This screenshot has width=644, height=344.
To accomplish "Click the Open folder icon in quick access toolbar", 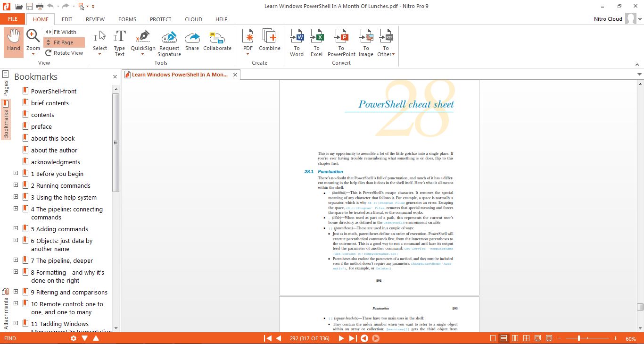I will [x=19, y=6].
